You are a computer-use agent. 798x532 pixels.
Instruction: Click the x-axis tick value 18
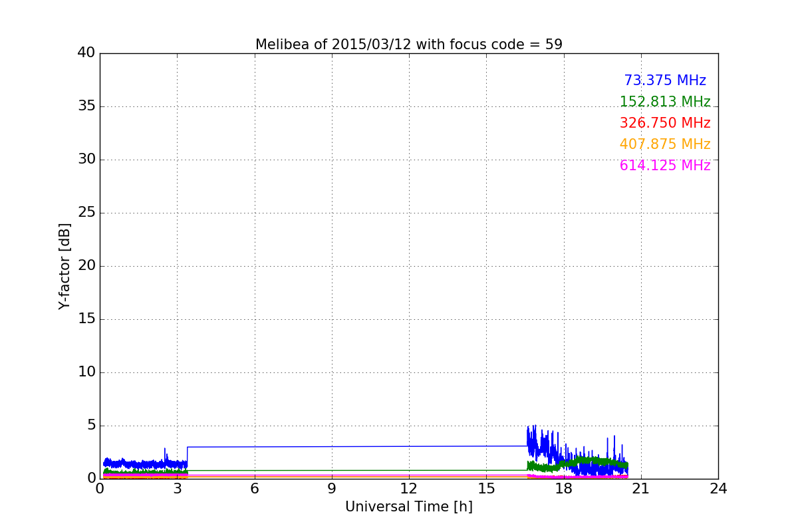564,488
